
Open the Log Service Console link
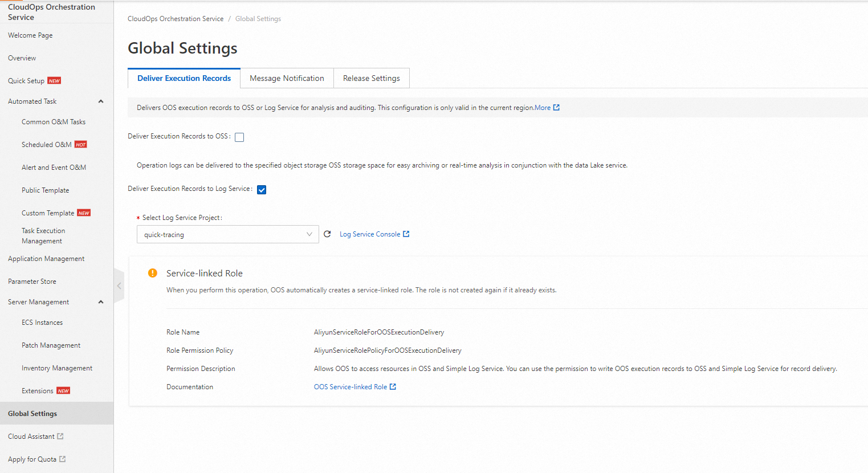(369, 234)
